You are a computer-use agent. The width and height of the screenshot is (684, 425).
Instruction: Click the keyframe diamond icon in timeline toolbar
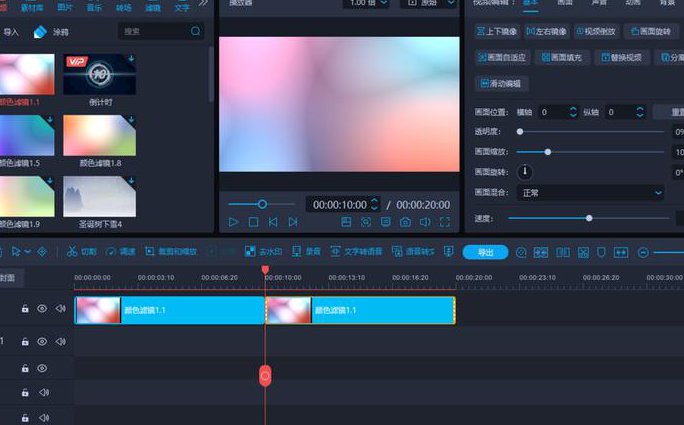tap(42, 252)
